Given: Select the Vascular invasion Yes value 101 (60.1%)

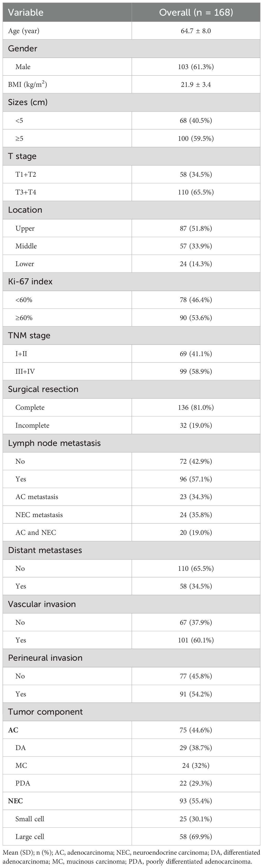Looking at the screenshot, I should pyautogui.click(x=196, y=640).
